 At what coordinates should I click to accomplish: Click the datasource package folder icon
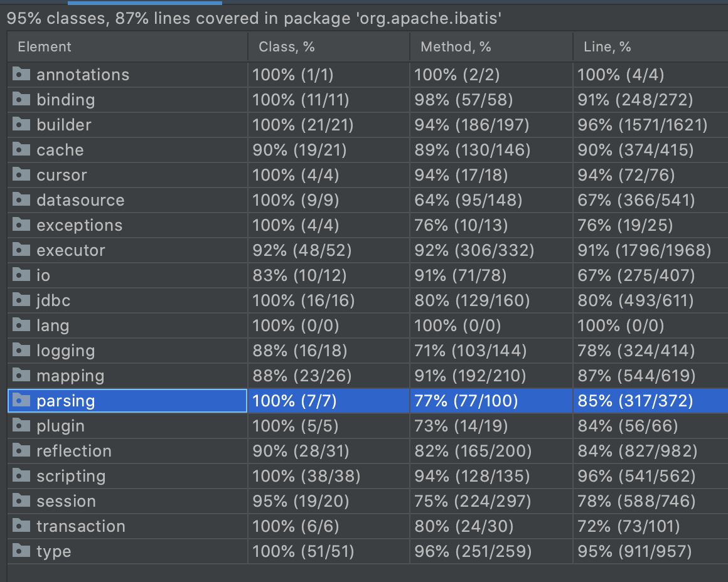tap(21, 199)
